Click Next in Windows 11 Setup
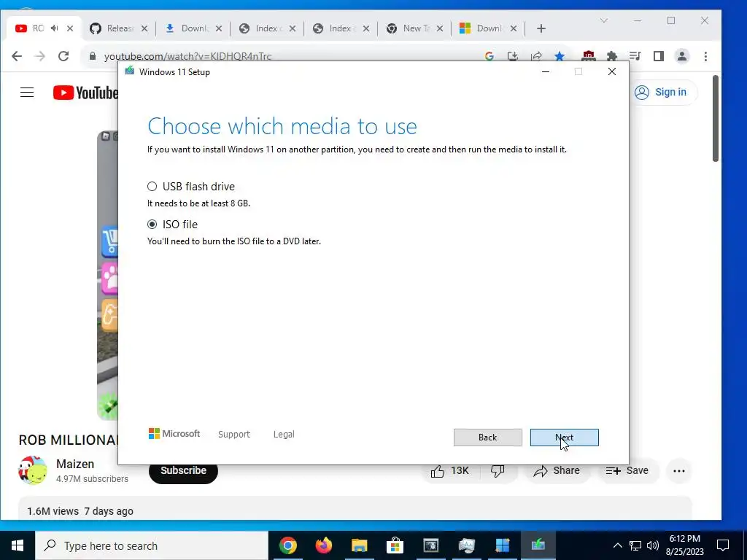The width and height of the screenshot is (747, 560). tap(564, 437)
